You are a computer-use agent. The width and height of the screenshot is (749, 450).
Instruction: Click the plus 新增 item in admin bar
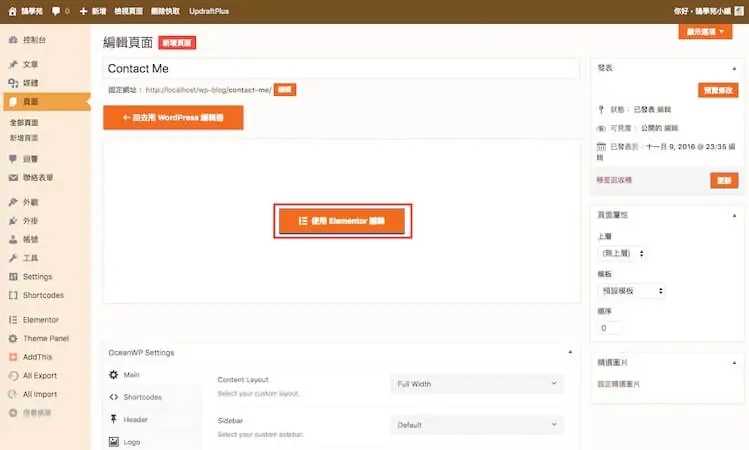(x=93, y=11)
